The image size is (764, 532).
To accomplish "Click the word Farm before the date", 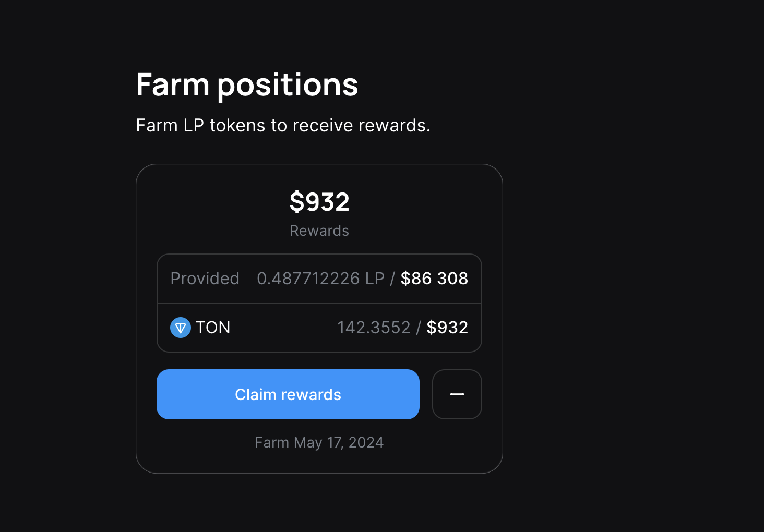I will [272, 442].
